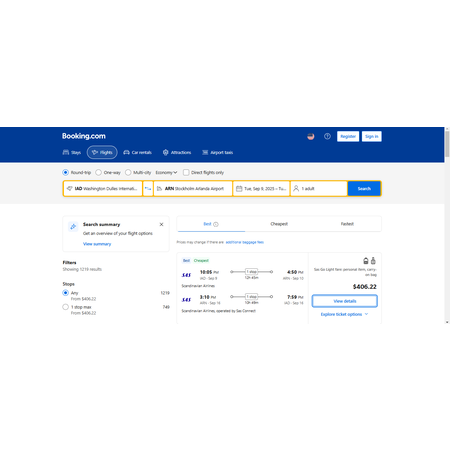Open the 1 adult travelers selector
Image resolution: width=450 pixels, height=450 pixels.
click(x=319, y=189)
